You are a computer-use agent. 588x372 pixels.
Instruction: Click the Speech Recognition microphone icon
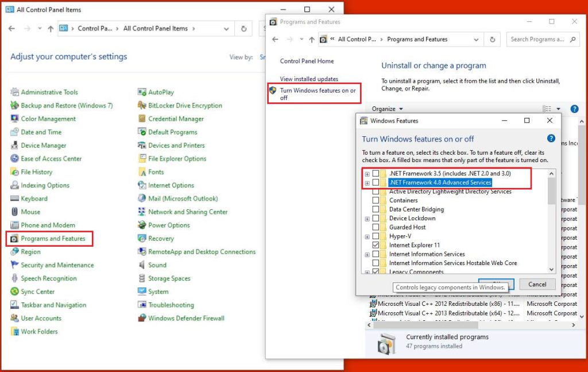point(14,278)
